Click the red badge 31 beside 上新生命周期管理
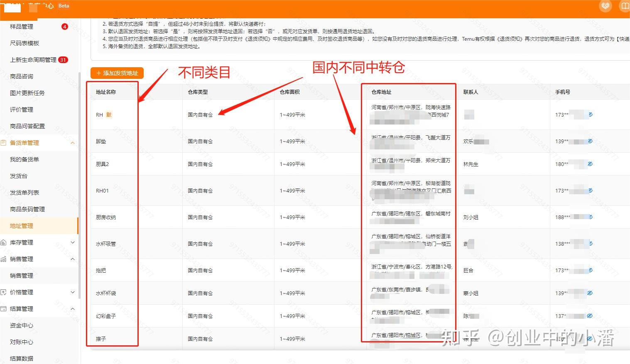 [x=63, y=60]
